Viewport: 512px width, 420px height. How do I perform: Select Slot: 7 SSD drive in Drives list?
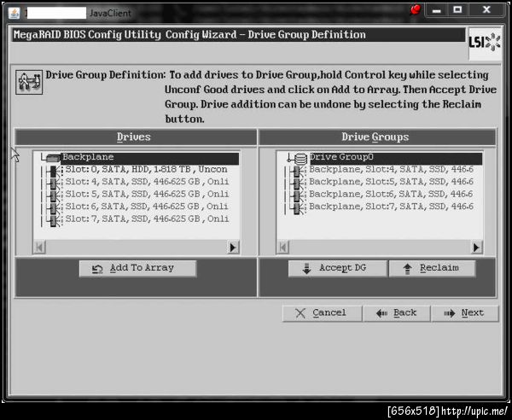(147, 219)
